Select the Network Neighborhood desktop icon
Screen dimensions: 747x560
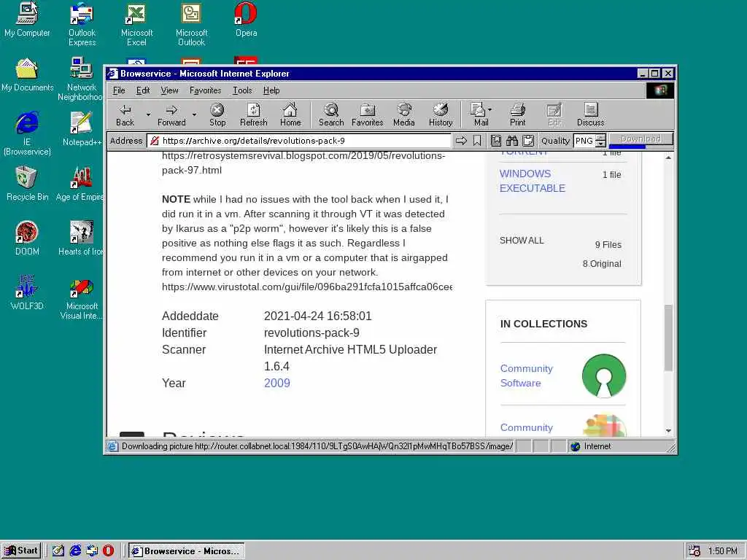[81, 79]
